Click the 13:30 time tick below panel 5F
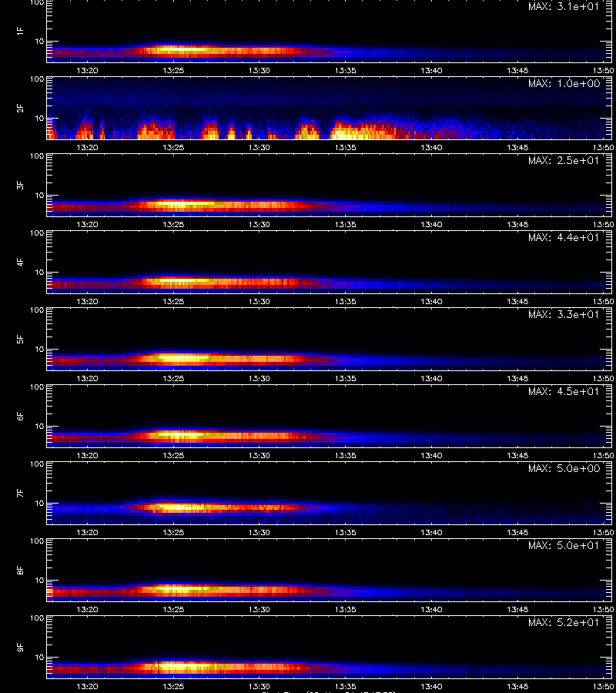 click(x=259, y=378)
